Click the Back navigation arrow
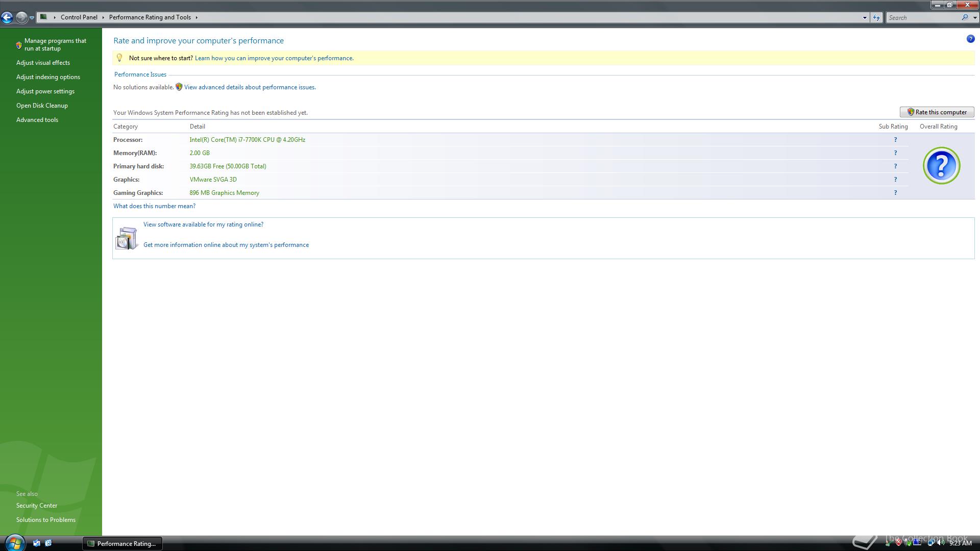The image size is (980, 551). pos(7,17)
